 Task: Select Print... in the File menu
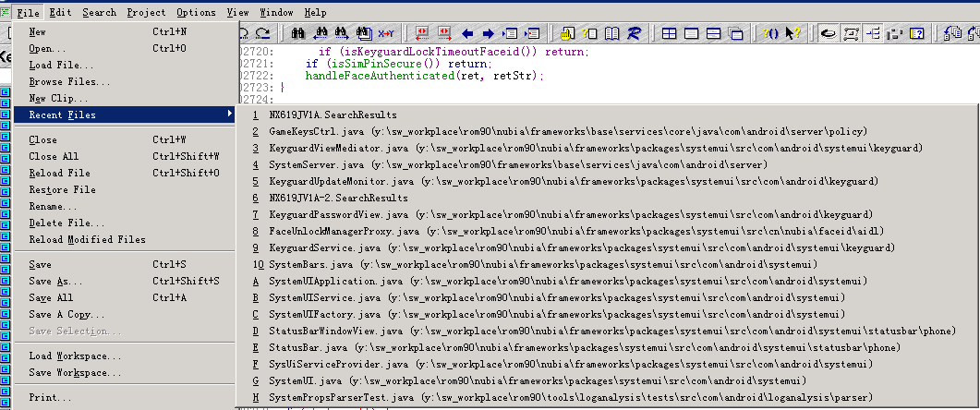125,397
